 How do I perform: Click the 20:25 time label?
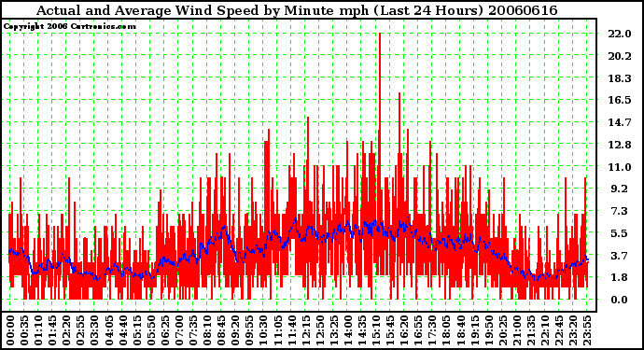click(504, 330)
